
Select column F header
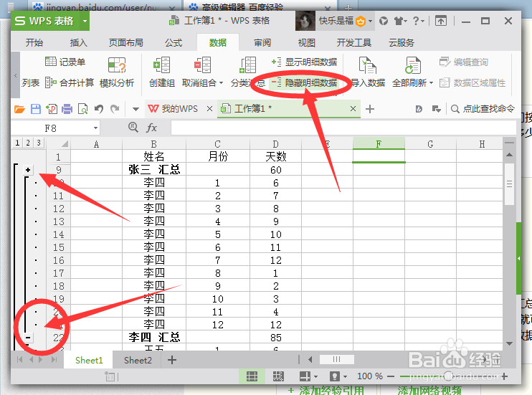tap(379, 144)
